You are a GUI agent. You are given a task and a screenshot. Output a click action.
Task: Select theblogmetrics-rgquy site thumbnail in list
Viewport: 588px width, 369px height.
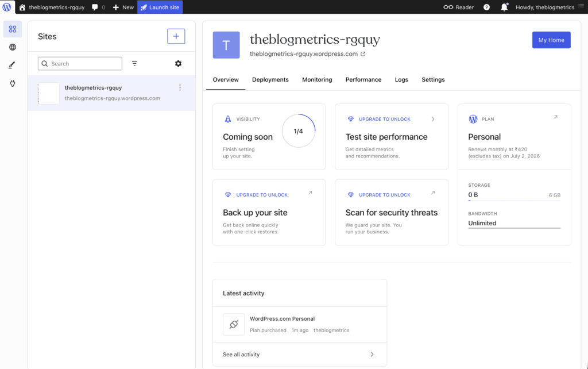pyautogui.click(x=49, y=93)
